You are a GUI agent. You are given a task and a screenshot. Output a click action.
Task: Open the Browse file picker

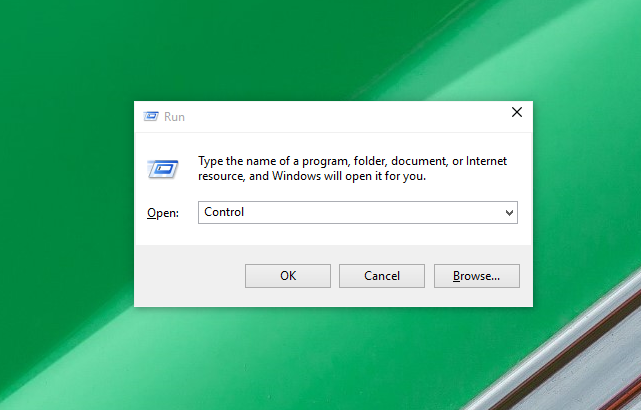[477, 276]
